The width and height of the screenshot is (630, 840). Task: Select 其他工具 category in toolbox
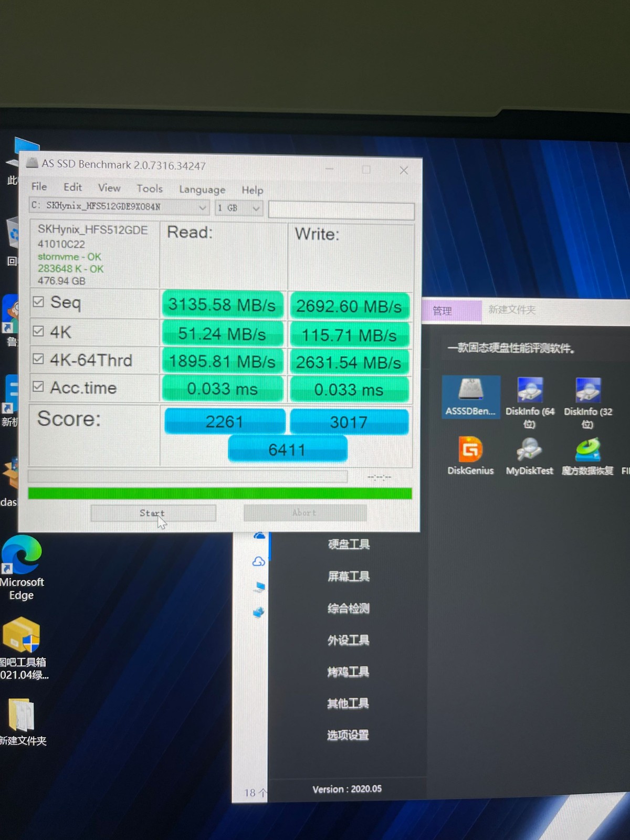coord(348,703)
